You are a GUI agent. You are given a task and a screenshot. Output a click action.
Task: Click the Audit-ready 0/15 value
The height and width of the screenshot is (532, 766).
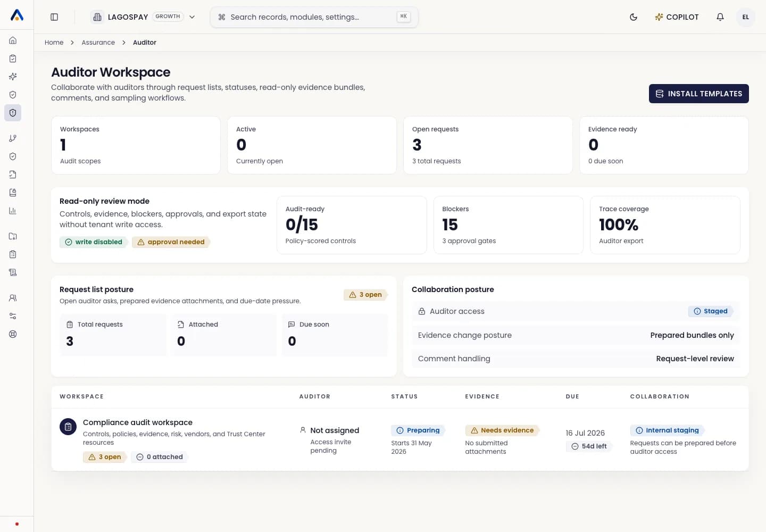point(302,225)
